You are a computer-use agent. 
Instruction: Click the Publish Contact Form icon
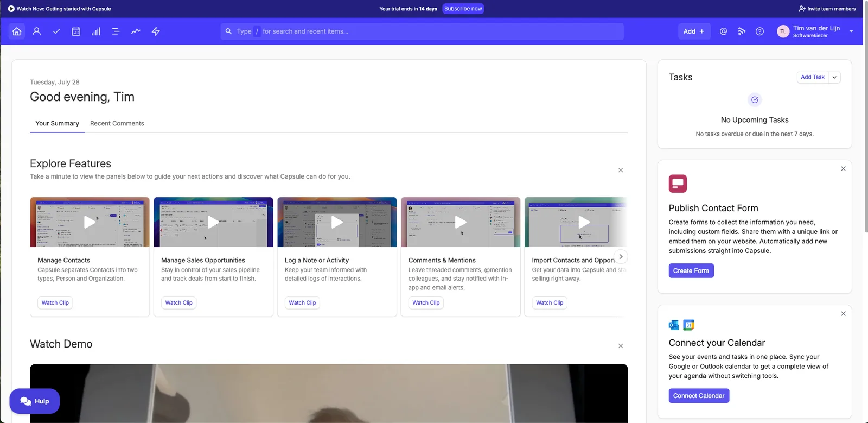[x=678, y=184]
